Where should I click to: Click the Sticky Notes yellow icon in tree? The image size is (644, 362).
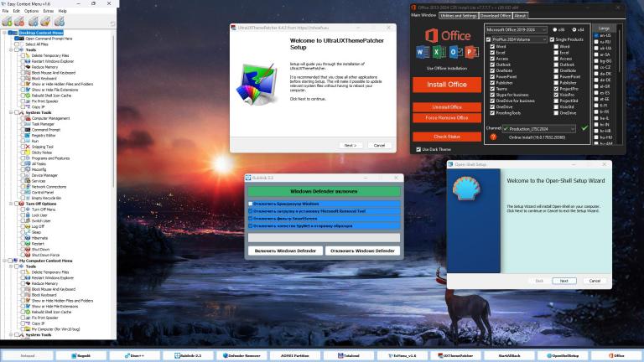point(28,153)
